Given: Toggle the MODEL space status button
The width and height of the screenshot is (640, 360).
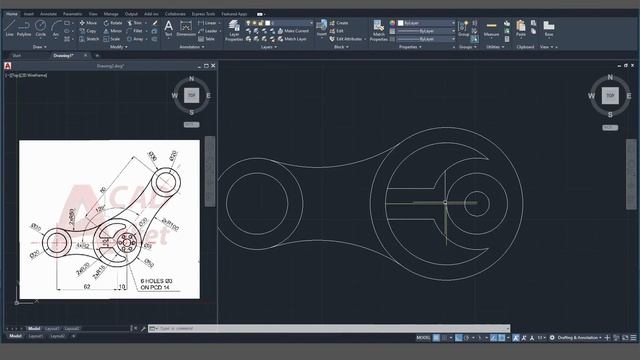Looking at the screenshot, I should (423, 338).
